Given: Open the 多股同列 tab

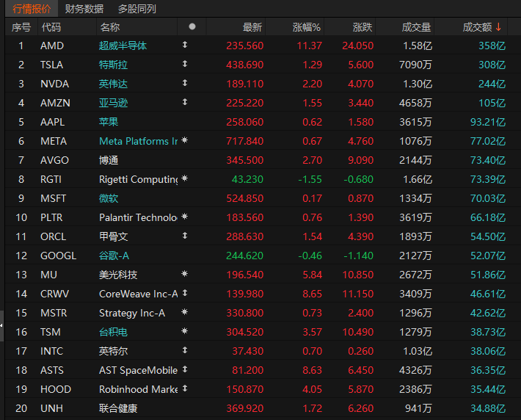Looking at the screenshot, I should point(136,9).
